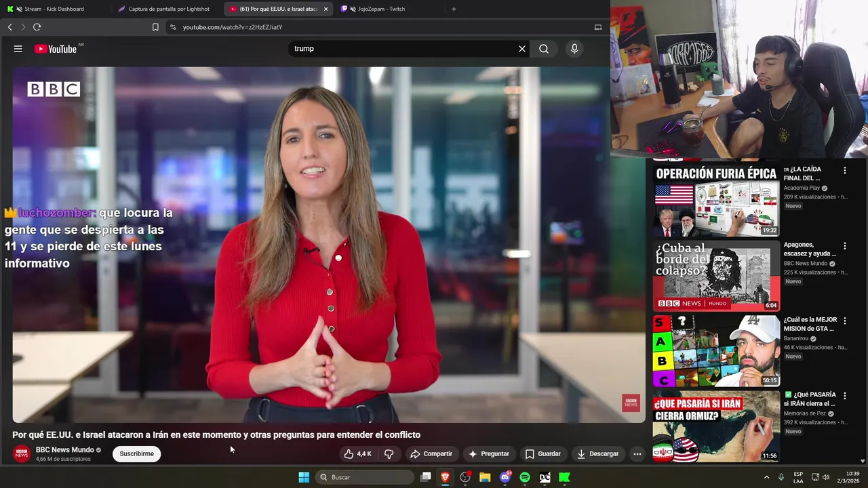Open Task View on taskbar
Screen dimensions: 868x488
click(425, 477)
